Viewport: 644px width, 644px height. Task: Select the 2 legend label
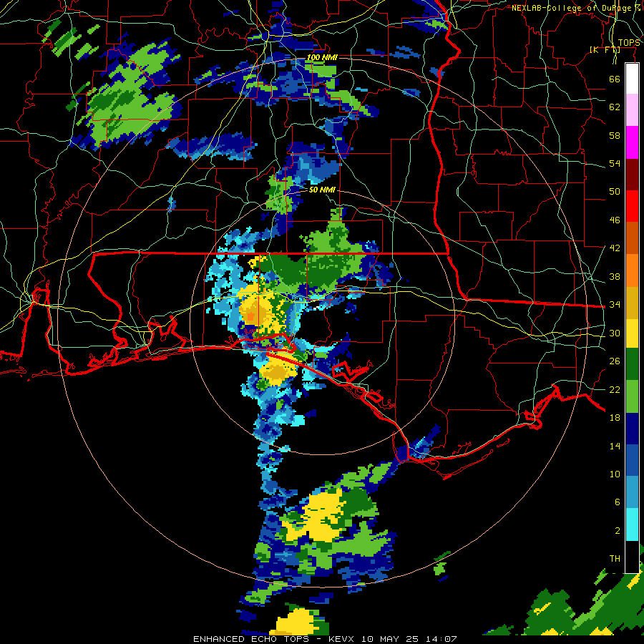click(x=617, y=531)
